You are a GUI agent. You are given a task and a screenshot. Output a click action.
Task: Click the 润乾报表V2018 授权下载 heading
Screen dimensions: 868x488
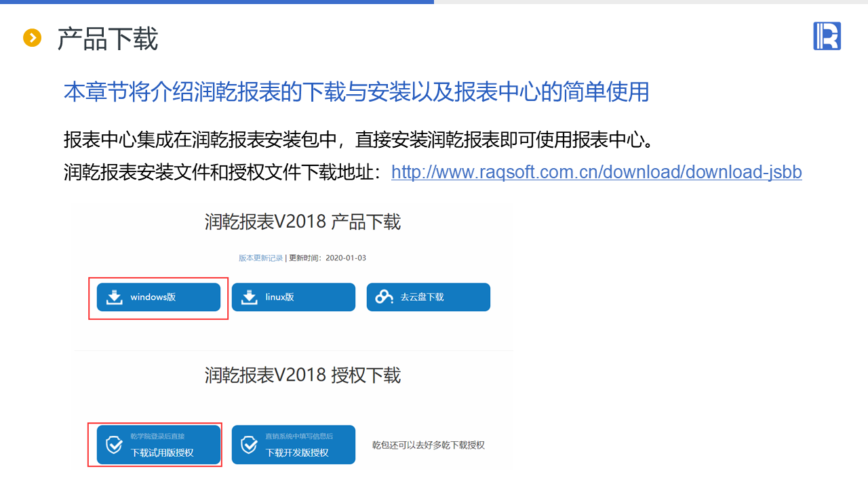[303, 375]
